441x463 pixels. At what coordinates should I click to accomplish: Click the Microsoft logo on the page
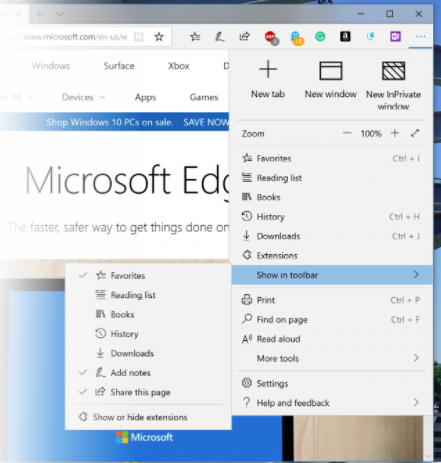(144, 437)
